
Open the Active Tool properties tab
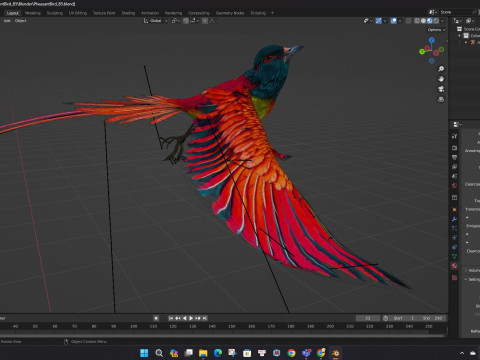click(x=454, y=136)
